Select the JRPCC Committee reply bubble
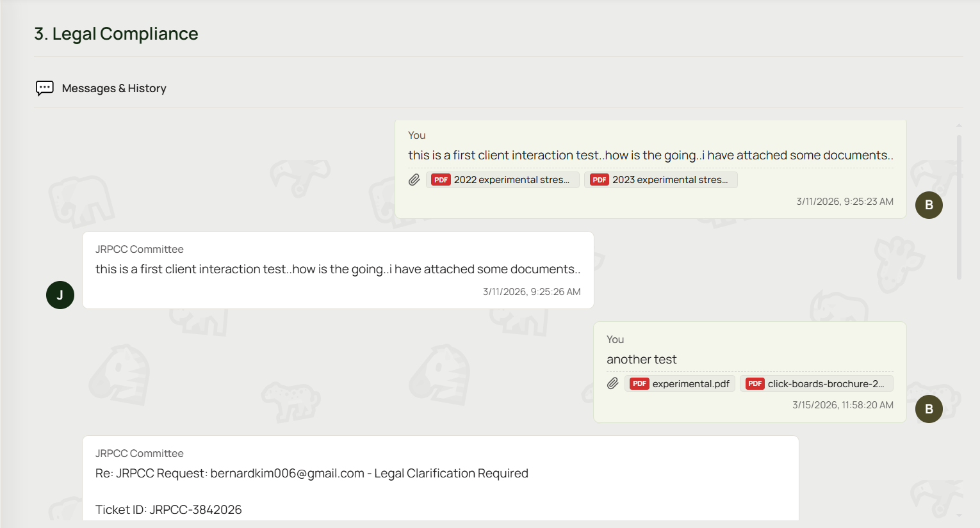 point(338,269)
